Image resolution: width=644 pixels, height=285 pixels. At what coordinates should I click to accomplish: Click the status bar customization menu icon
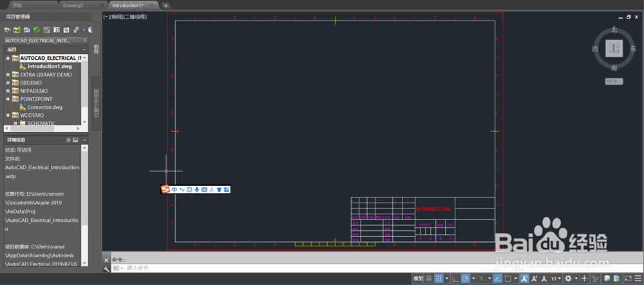[638, 279]
